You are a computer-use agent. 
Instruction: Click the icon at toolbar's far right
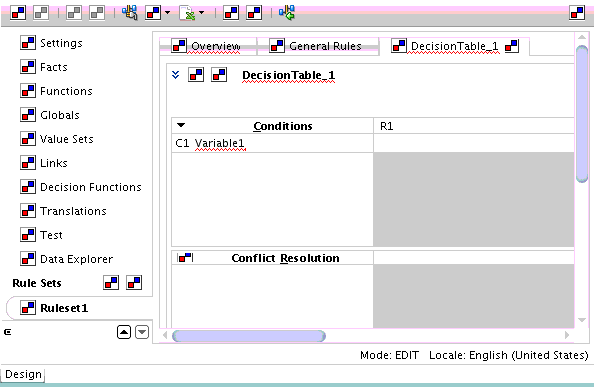(x=577, y=13)
